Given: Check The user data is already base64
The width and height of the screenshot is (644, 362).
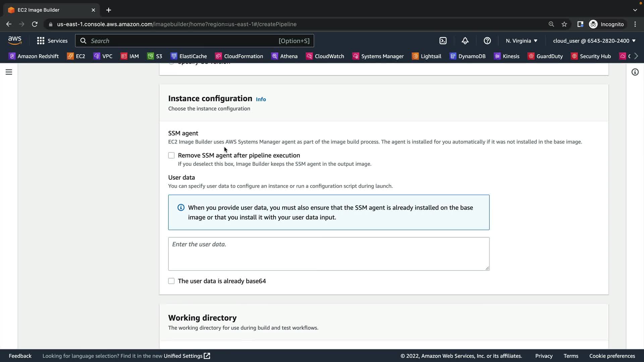Looking at the screenshot, I should (x=171, y=281).
